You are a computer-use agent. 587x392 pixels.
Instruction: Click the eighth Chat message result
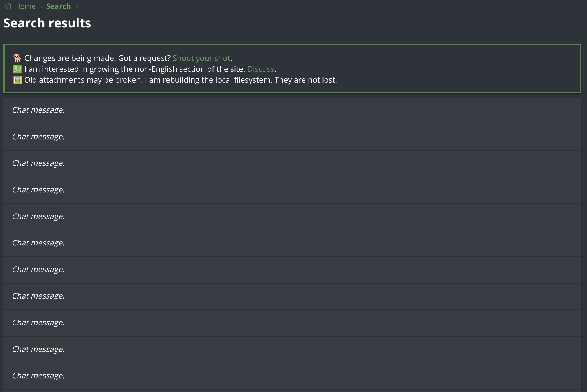(38, 296)
